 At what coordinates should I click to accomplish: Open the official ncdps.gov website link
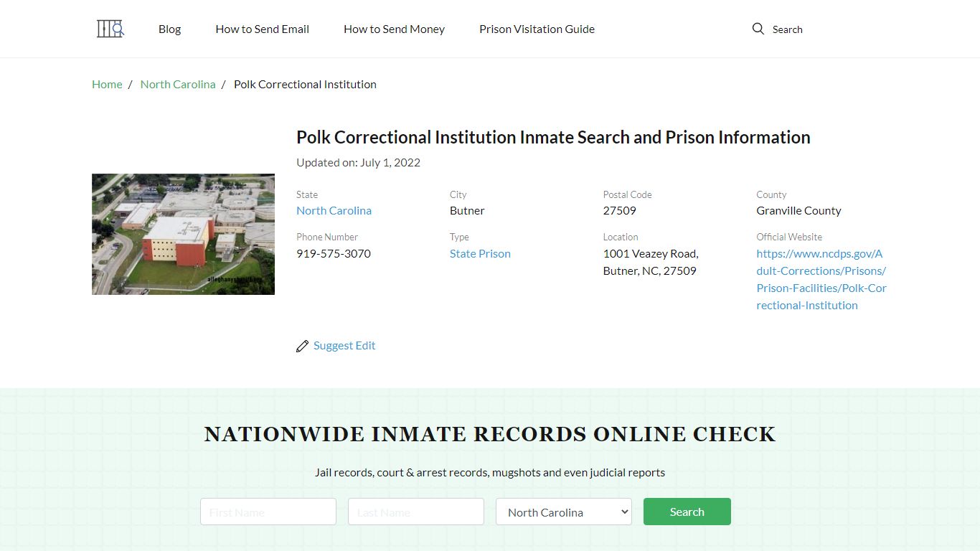821,279
